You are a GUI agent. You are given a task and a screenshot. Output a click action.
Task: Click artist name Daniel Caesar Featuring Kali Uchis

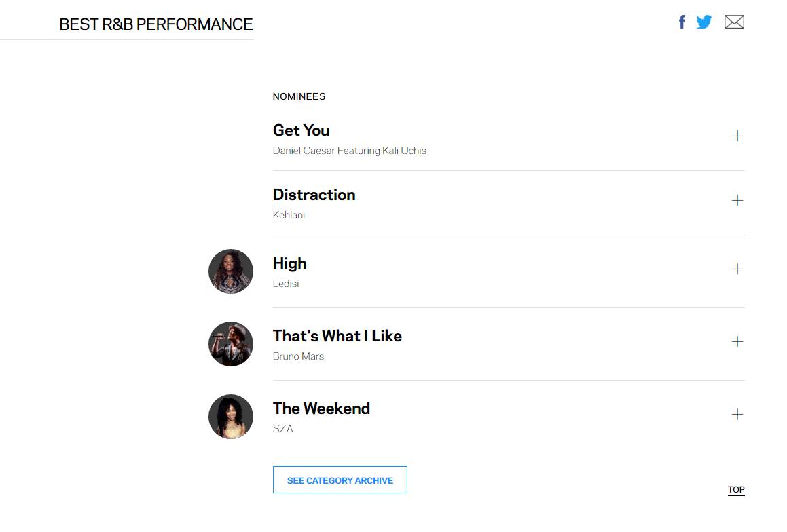pos(349,151)
